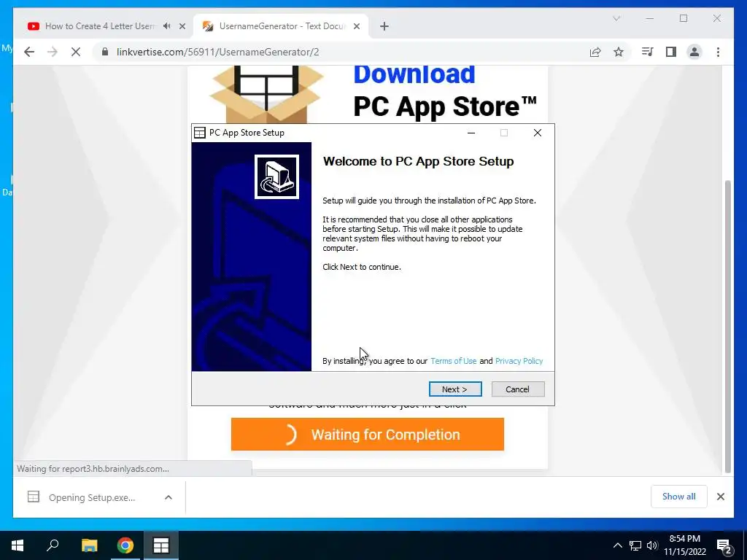Stop loading the page

(76, 52)
